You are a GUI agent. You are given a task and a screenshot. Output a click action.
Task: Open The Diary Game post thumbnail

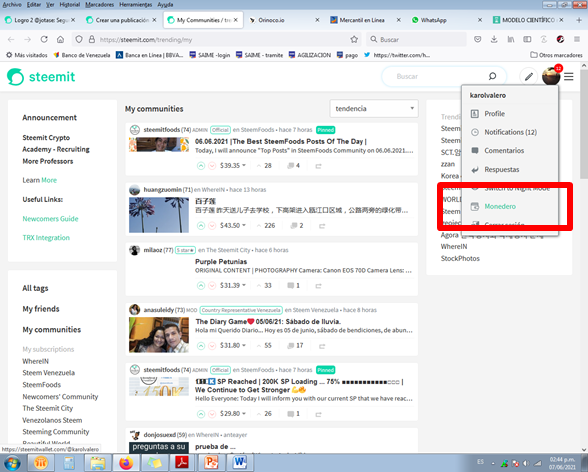159,335
